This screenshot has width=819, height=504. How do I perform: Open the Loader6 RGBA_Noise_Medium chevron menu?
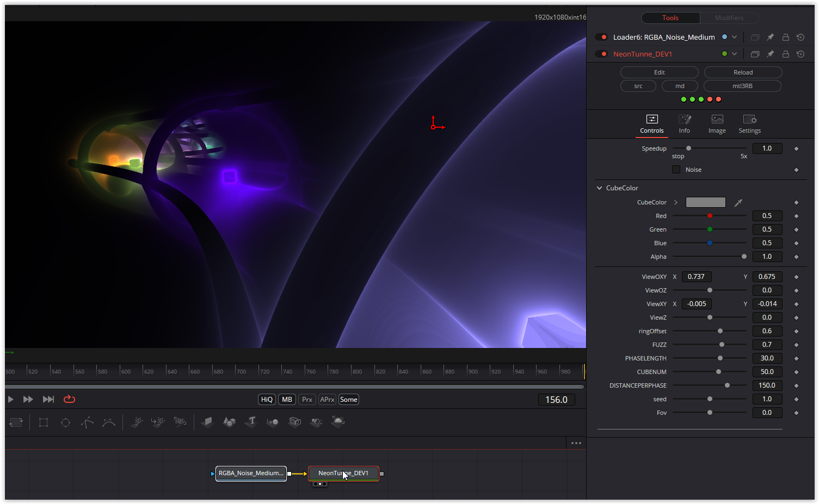[x=734, y=38]
